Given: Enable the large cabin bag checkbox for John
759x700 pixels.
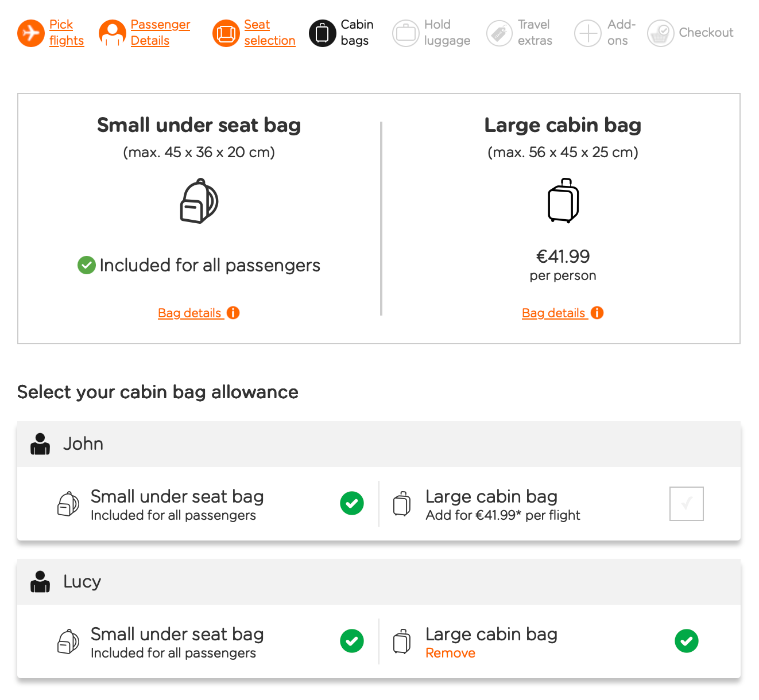Looking at the screenshot, I should click(x=686, y=504).
